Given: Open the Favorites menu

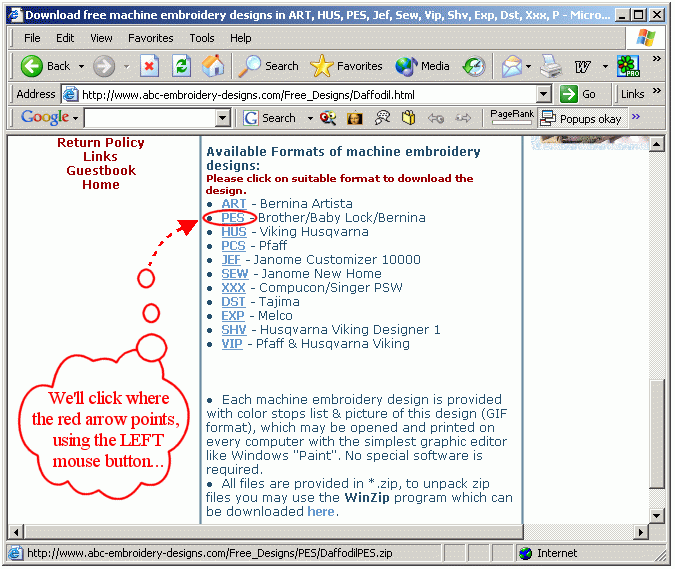Looking at the screenshot, I should [151, 38].
